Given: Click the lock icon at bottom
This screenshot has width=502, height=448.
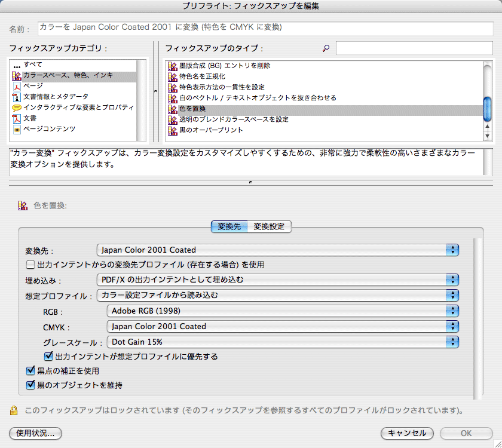Looking at the screenshot, I should (13, 410).
